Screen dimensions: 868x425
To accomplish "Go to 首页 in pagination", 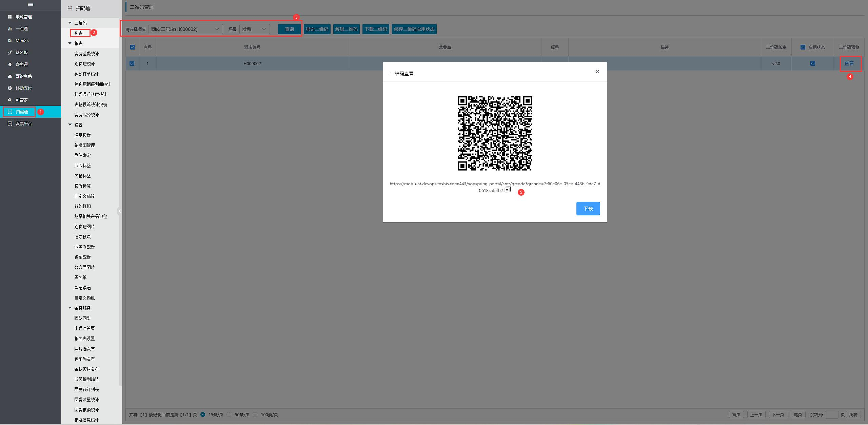I will point(736,414).
